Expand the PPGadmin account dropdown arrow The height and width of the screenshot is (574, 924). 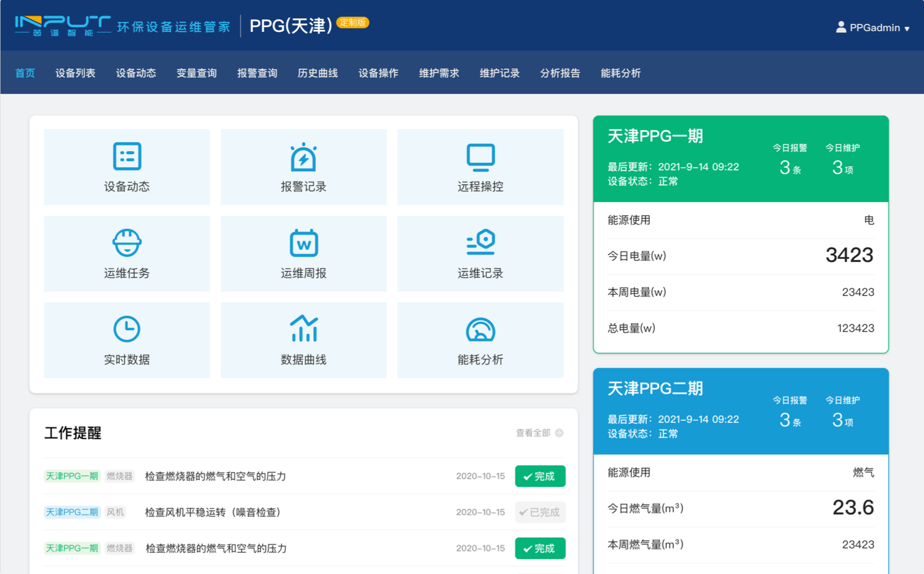click(x=907, y=29)
